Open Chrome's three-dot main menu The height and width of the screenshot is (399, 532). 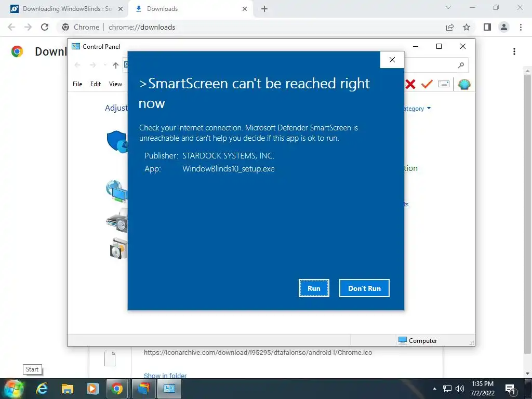coord(521,27)
